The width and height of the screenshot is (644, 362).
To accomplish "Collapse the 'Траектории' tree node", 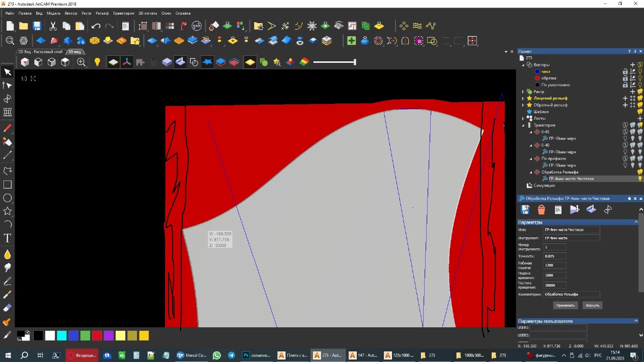I will pos(523,125).
